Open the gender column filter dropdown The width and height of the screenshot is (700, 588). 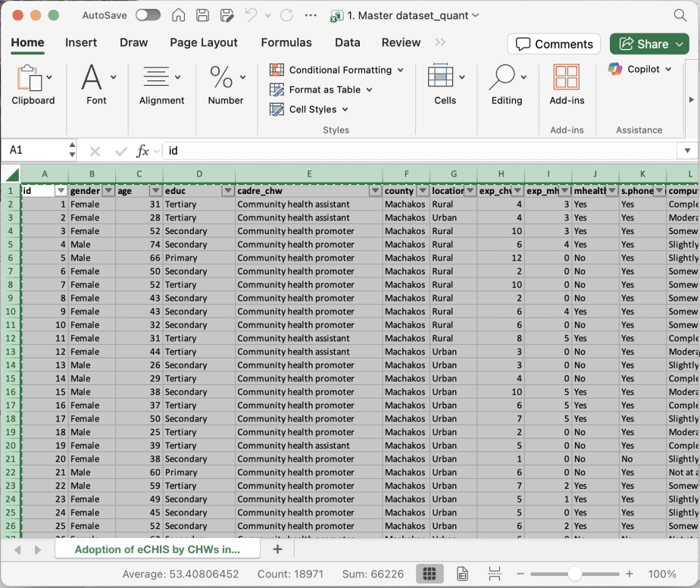[x=108, y=191]
